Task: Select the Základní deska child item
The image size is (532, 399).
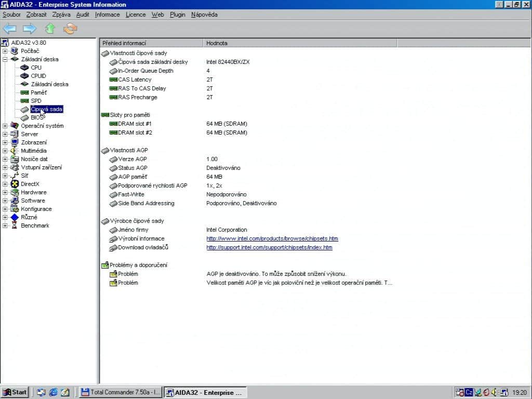Action: pyautogui.click(x=49, y=84)
